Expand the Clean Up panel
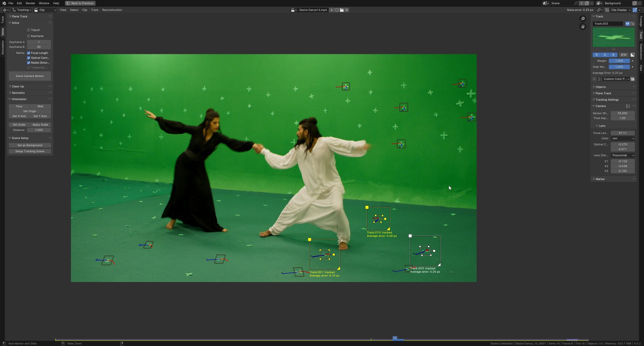 (x=30, y=86)
